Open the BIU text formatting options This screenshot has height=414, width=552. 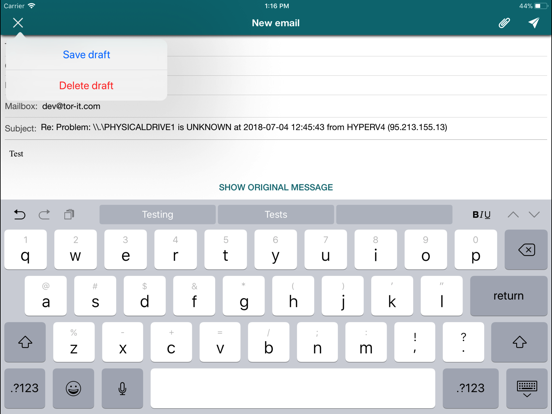pyautogui.click(x=481, y=214)
